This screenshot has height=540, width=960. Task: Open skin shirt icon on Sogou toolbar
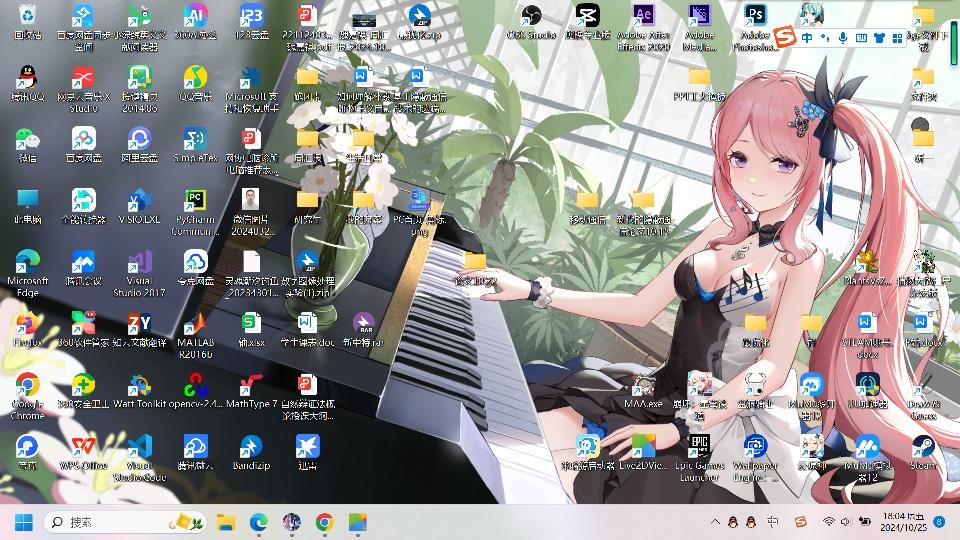(879, 38)
